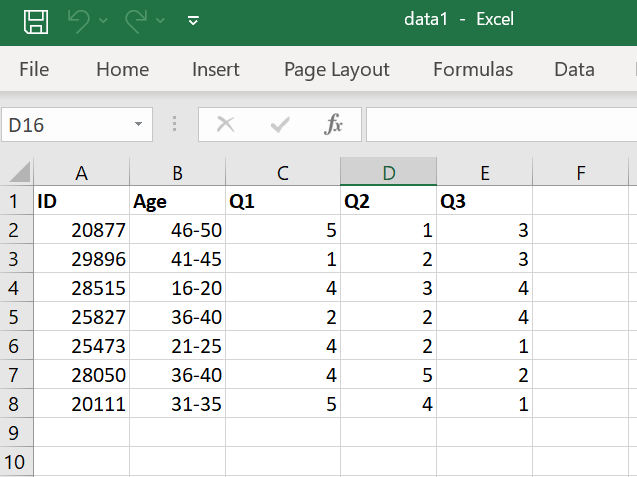Select cell with ID 28515
Viewport: 637px width, 477px height.
pyautogui.click(x=81, y=289)
